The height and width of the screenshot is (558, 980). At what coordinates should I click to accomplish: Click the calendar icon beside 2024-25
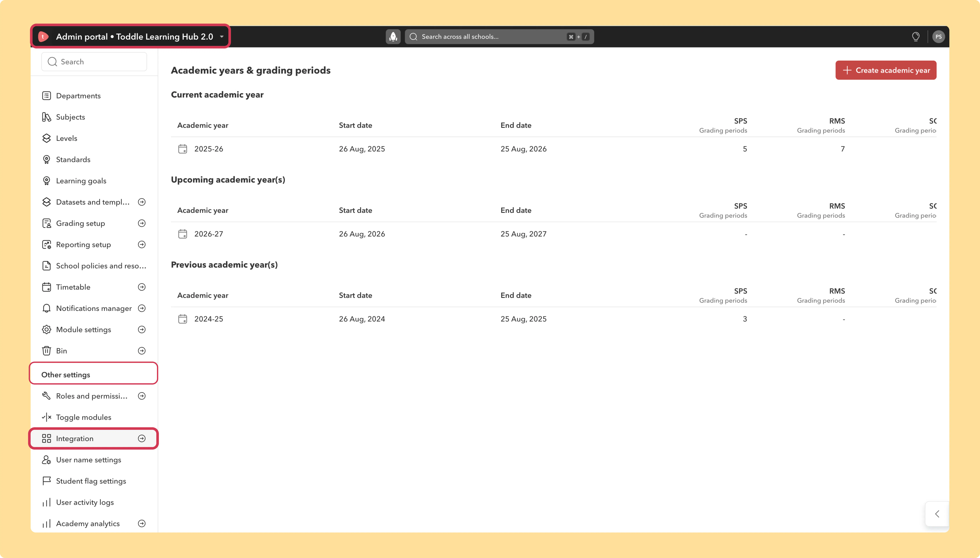pyautogui.click(x=182, y=319)
